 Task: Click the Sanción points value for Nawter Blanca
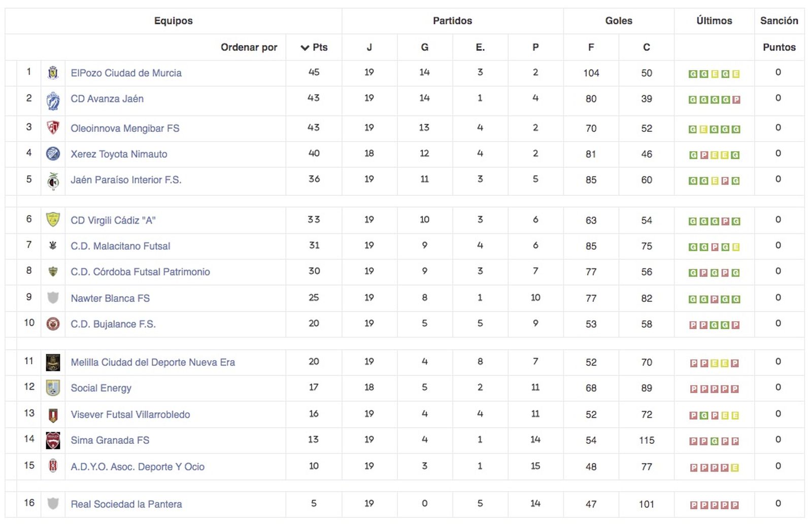pyautogui.click(x=777, y=298)
